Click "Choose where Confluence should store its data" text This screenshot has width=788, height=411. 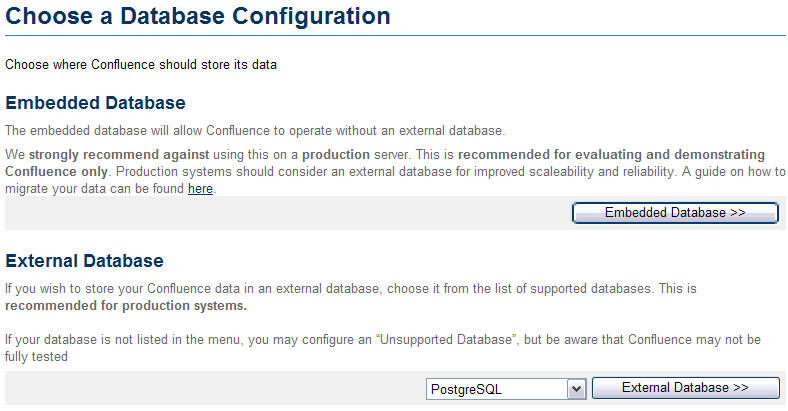140,65
